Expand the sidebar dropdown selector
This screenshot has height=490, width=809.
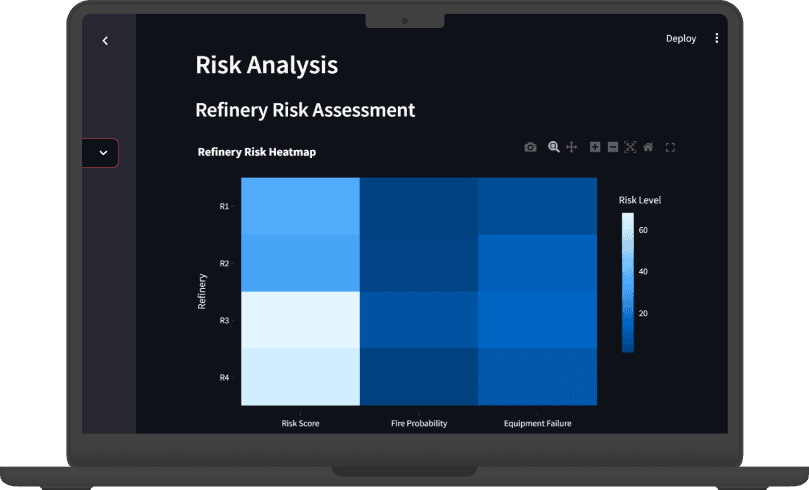(102, 152)
